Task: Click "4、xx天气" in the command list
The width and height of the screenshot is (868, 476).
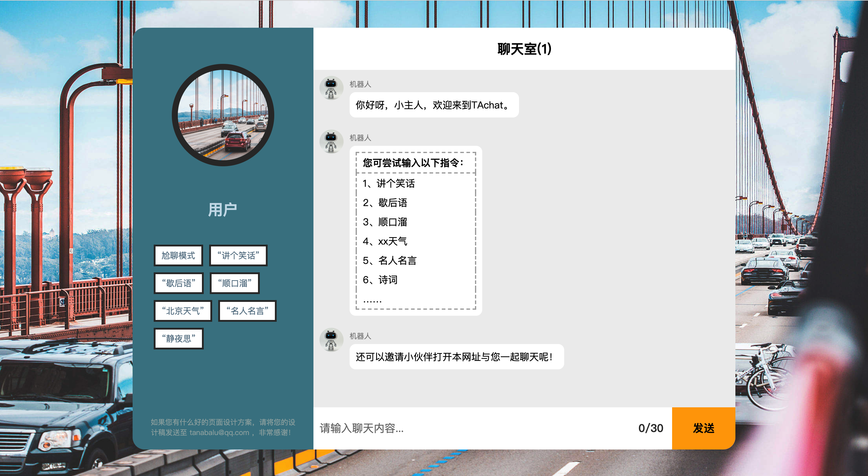Action: [385, 241]
